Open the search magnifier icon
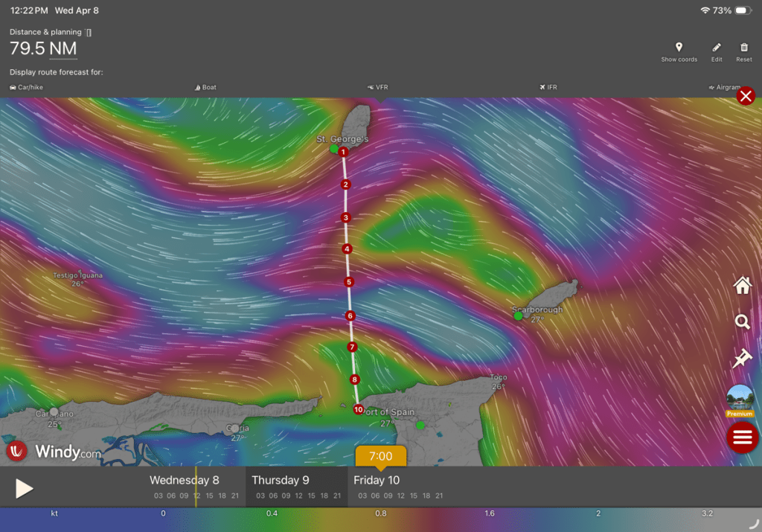The image size is (762, 532). click(x=742, y=322)
